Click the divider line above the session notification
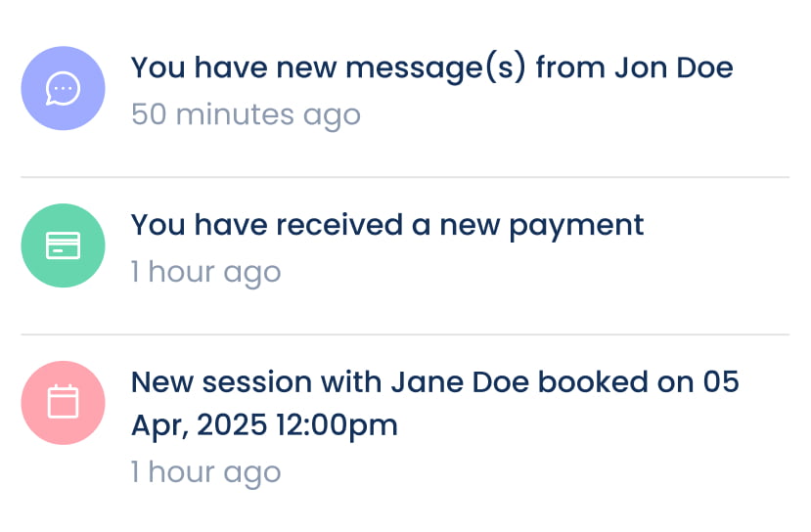This screenshot has height=532, width=811. (405, 334)
